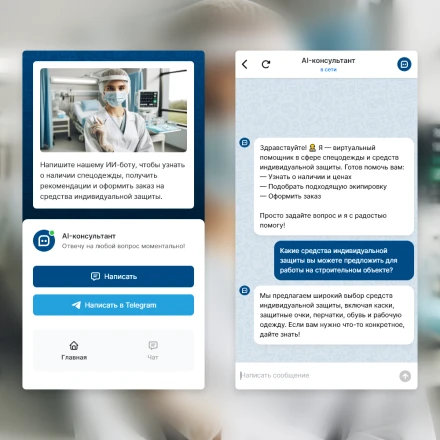The height and width of the screenshot is (440, 440).
Task: Focus the Написать сообщение input field
Action: point(317,376)
